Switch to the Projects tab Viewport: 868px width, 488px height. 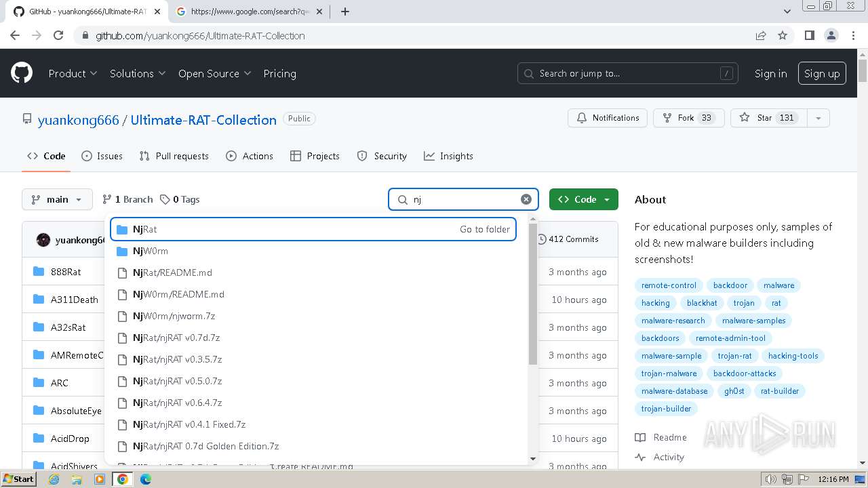pyautogui.click(x=315, y=156)
